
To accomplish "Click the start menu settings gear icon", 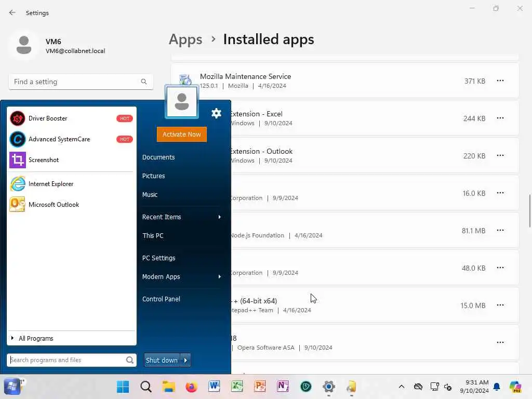I will [216, 113].
